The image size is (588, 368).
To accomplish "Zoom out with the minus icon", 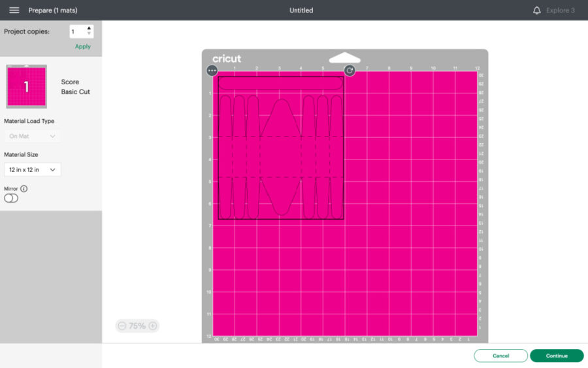I will (x=122, y=326).
